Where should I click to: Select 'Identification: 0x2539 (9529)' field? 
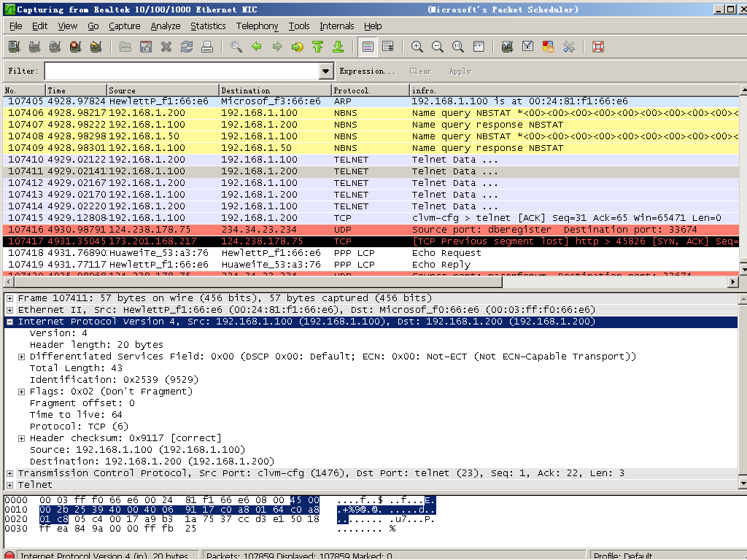click(x=114, y=380)
